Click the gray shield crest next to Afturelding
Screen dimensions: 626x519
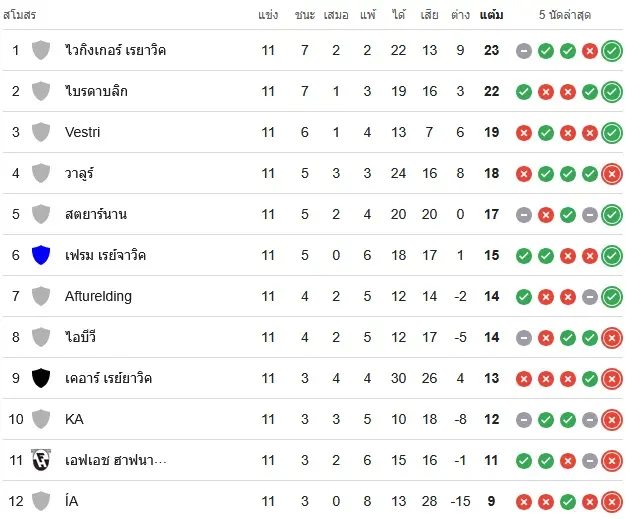[41, 296]
